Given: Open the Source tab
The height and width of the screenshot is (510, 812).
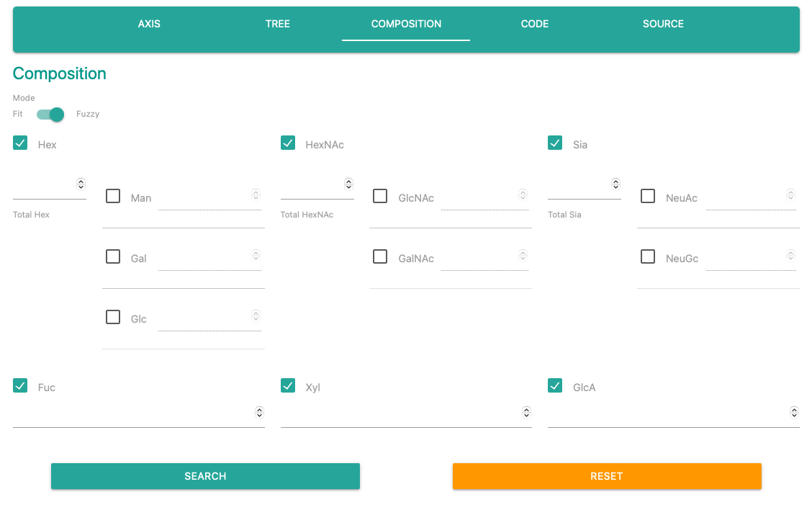Looking at the screenshot, I should click(663, 24).
